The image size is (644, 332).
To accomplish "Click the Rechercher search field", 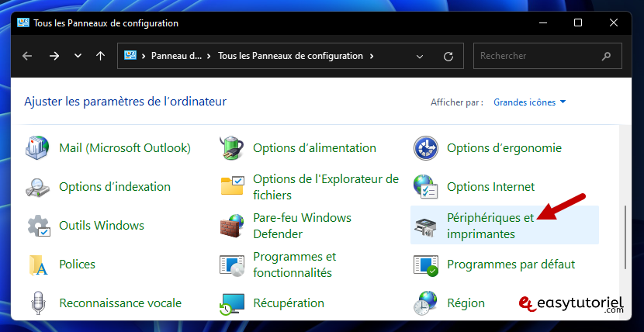I will 548,56.
